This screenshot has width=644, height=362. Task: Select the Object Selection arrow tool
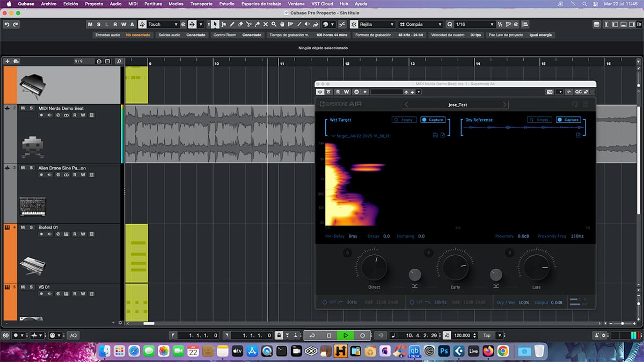pos(215,24)
